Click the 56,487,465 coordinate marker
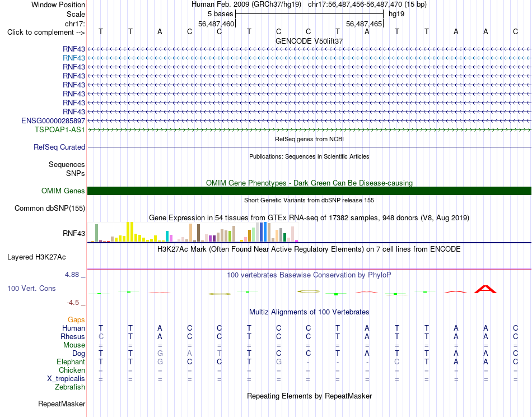The height and width of the screenshot is (417, 532). (x=364, y=24)
